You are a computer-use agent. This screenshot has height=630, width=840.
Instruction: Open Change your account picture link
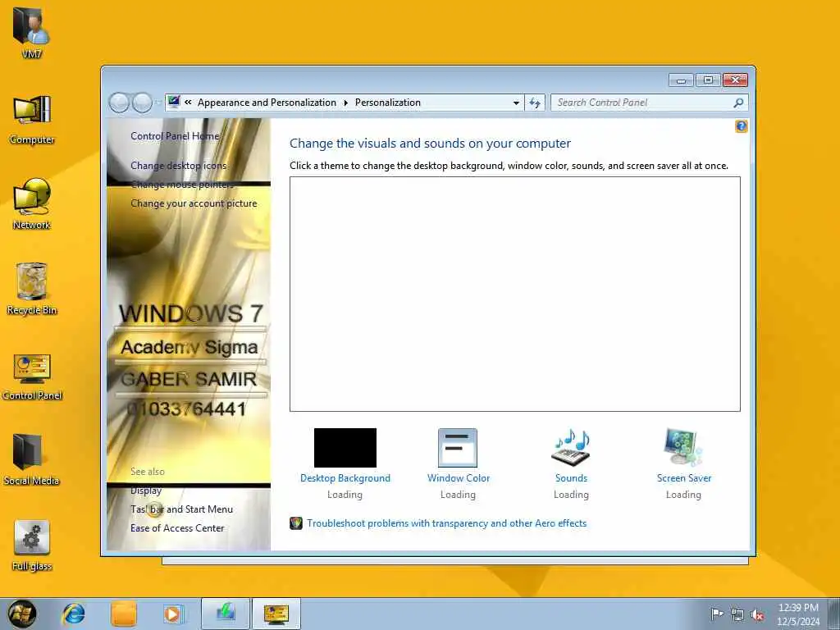coord(194,203)
